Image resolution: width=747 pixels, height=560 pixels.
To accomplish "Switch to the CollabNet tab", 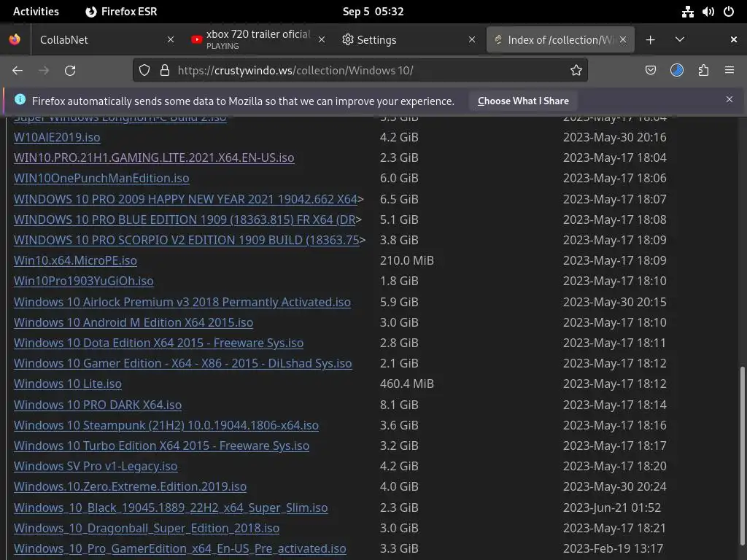I will (107, 39).
